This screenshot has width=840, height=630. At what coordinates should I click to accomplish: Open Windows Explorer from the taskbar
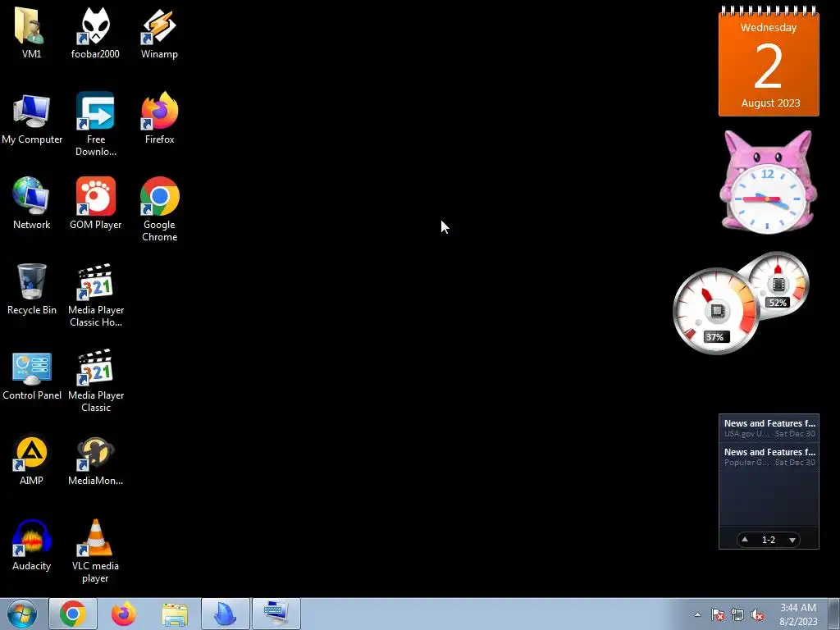[x=175, y=614]
